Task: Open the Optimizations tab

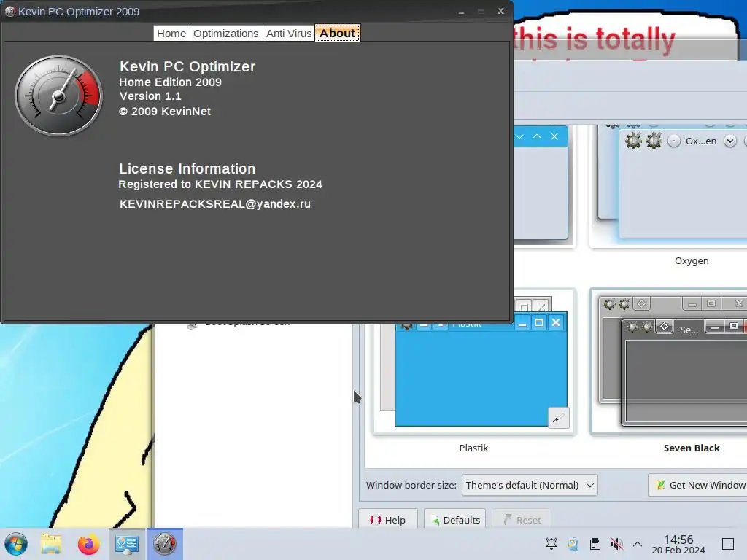Action: pyautogui.click(x=226, y=34)
